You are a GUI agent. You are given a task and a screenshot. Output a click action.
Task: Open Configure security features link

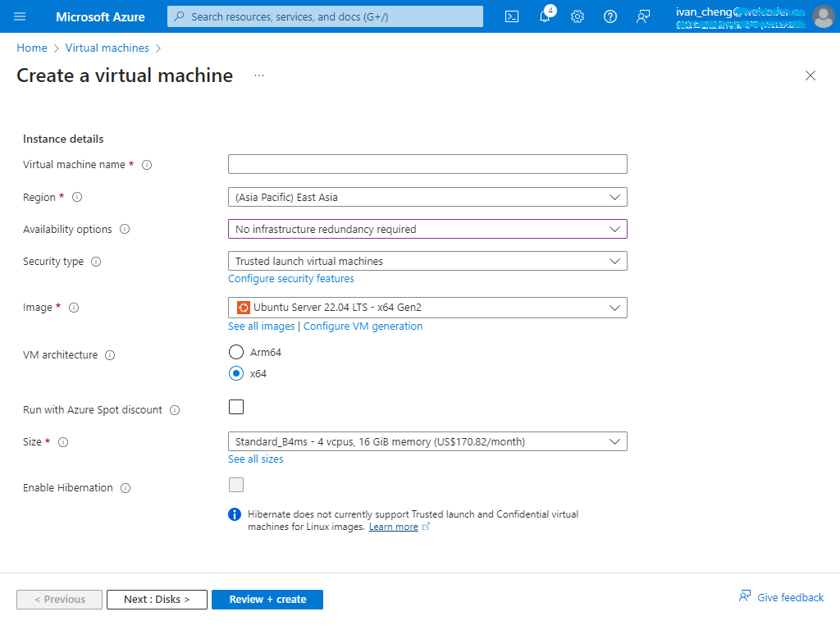click(x=291, y=279)
